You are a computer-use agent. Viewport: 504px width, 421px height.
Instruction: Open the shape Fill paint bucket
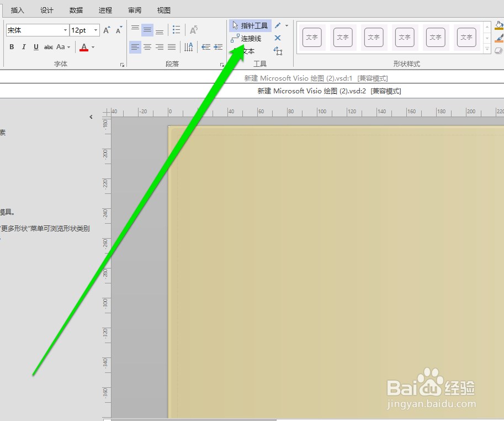499,25
